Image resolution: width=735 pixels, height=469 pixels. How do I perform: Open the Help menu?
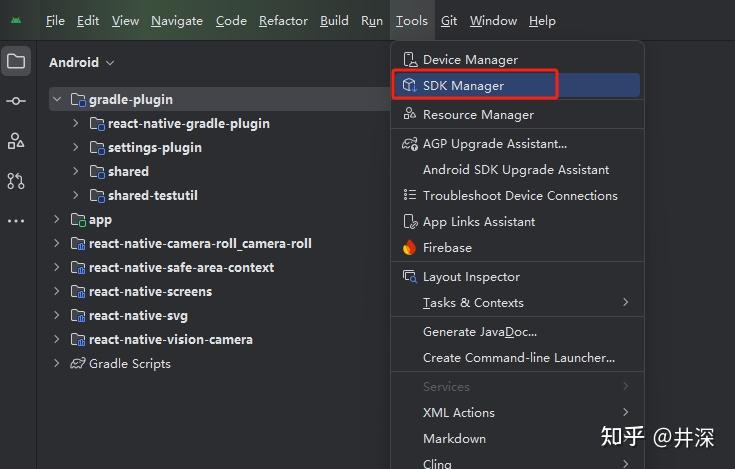[x=542, y=21]
